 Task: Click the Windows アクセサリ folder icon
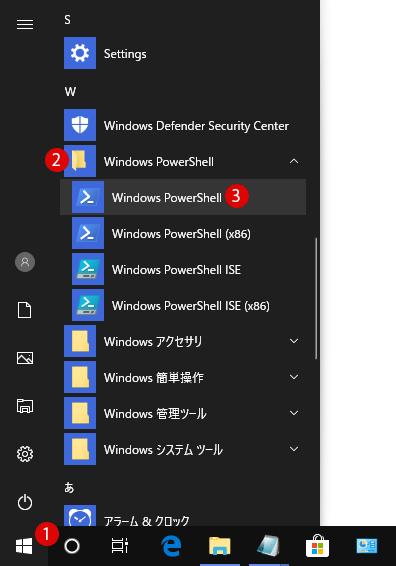pos(80,341)
